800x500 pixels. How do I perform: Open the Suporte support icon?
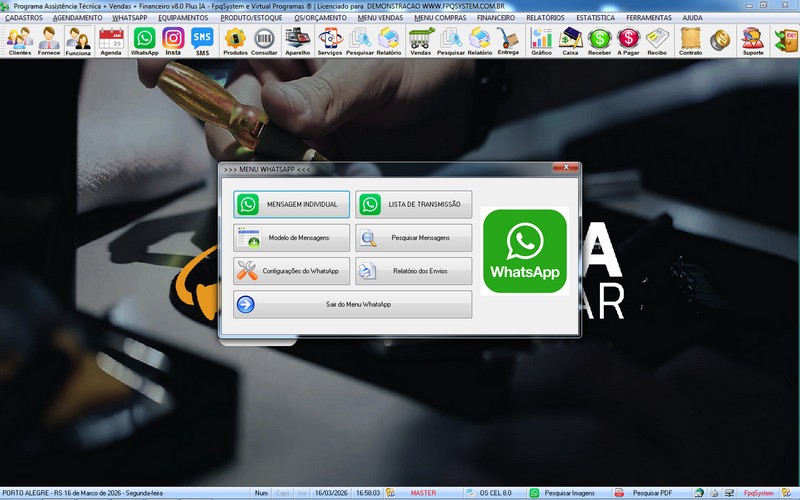753,41
